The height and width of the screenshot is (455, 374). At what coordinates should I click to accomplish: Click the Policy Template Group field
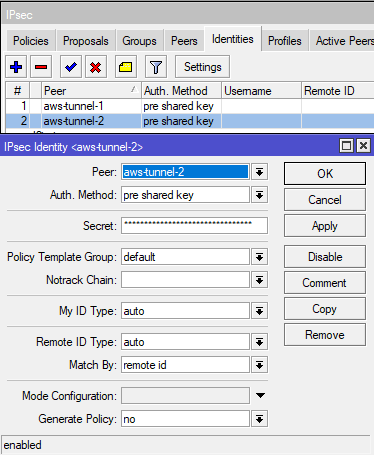tap(185, 257)
